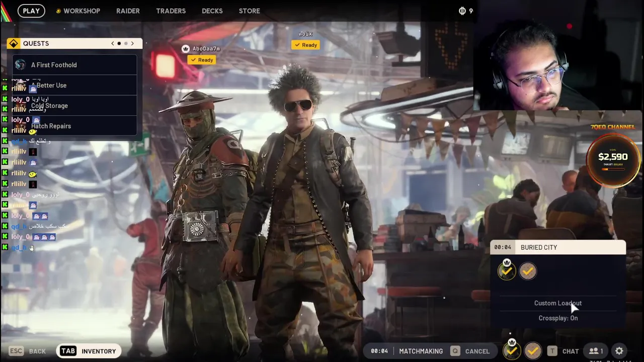Go to next page in Quests panel

click(x=132, y=43)
